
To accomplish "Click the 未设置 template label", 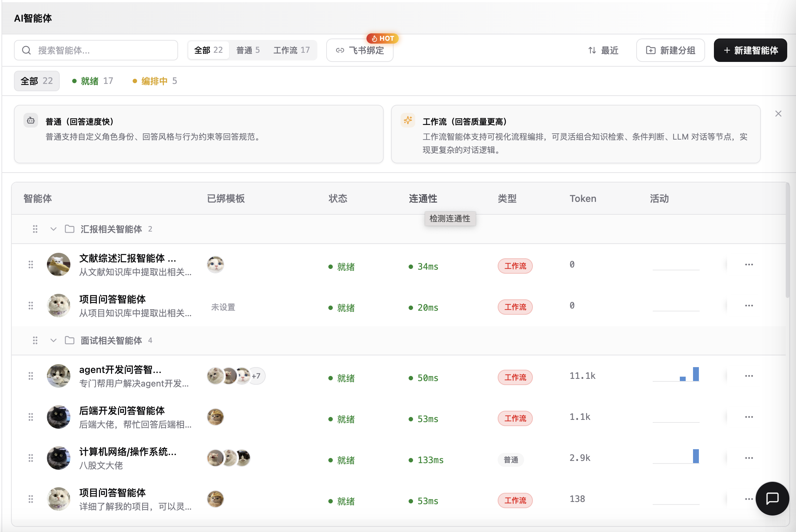I will tap(223, 307).
